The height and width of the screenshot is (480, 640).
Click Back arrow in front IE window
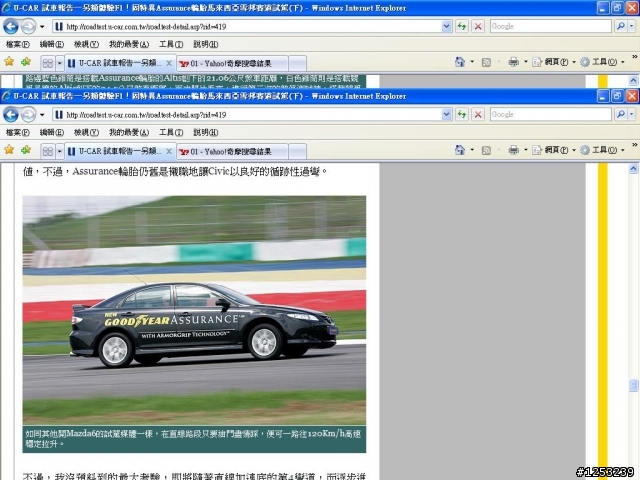(11, 115)
